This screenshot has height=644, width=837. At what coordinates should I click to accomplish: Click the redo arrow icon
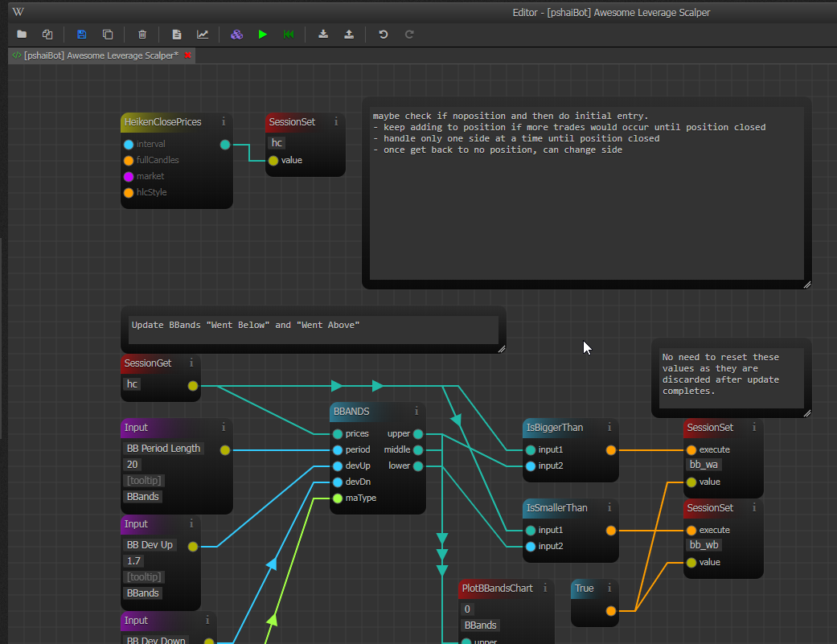tap(409, 34)
